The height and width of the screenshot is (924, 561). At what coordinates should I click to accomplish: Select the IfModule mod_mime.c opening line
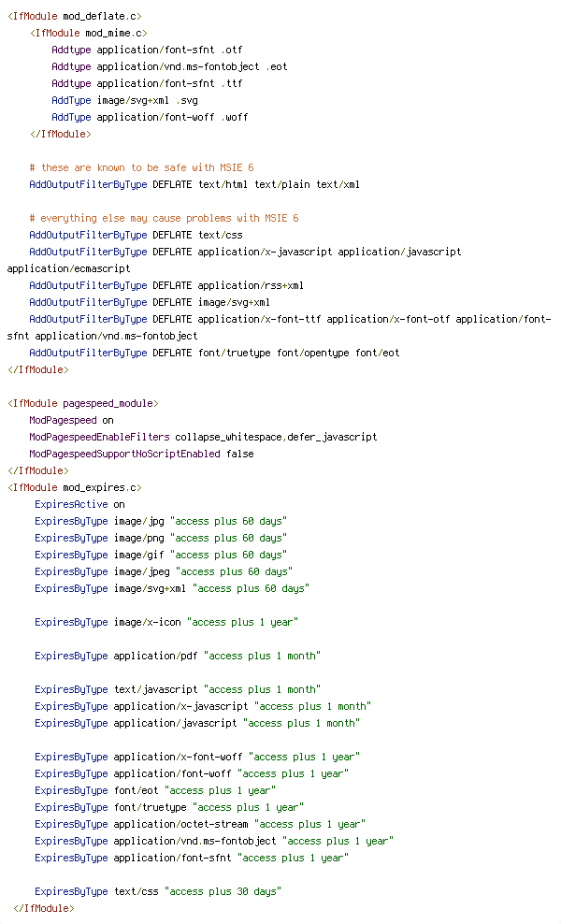point(89,33)
